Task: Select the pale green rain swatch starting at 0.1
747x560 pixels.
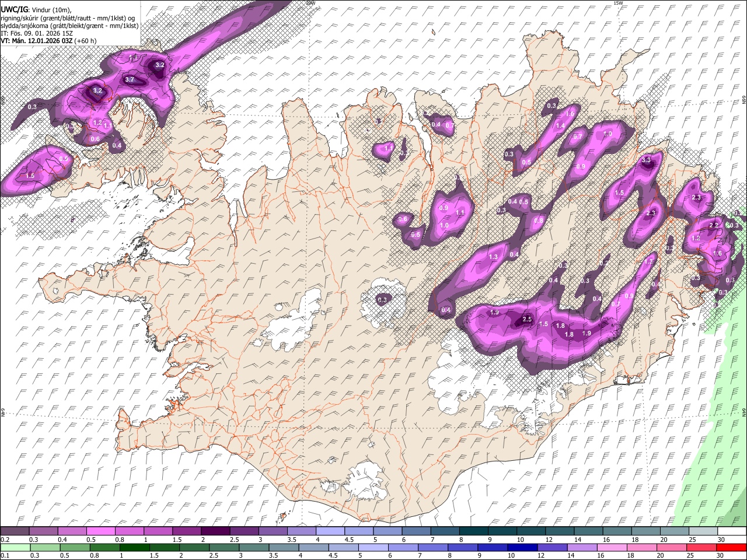Action: (x=15, y=547)
